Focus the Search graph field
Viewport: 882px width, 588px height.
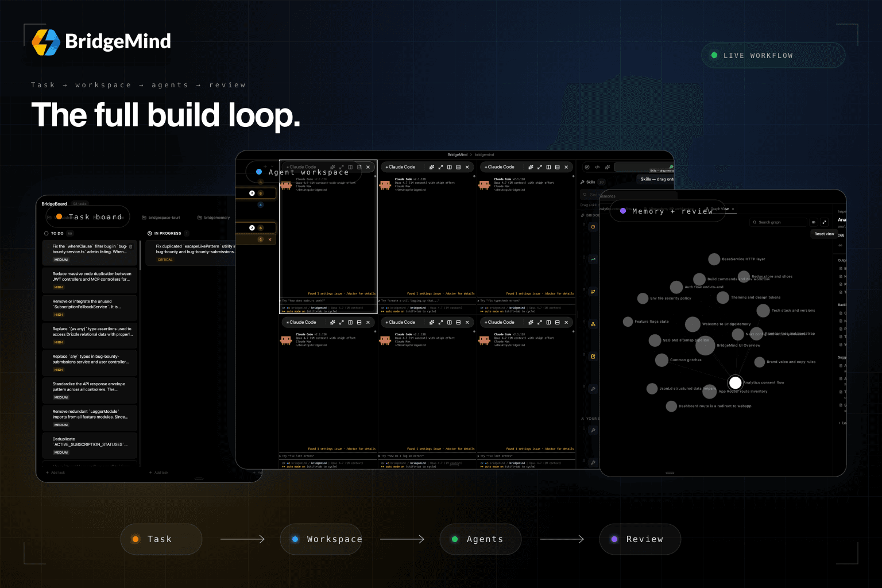pos(778,222)
